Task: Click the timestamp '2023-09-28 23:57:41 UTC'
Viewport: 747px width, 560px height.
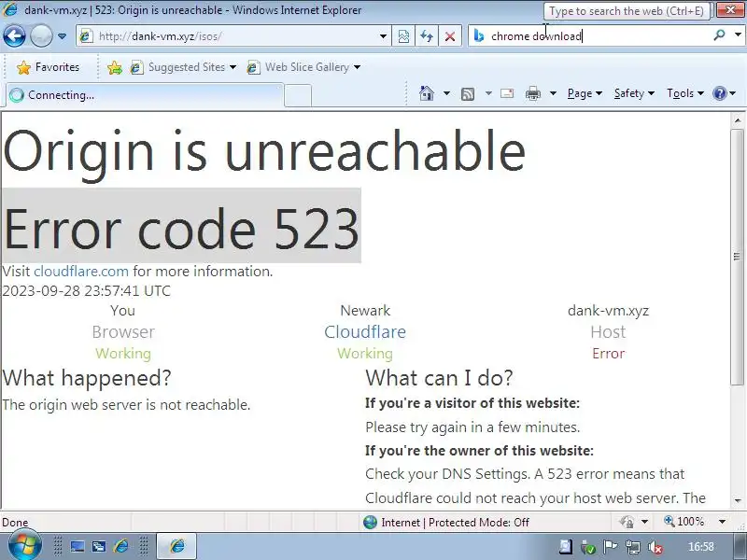Action: (86, 291)
